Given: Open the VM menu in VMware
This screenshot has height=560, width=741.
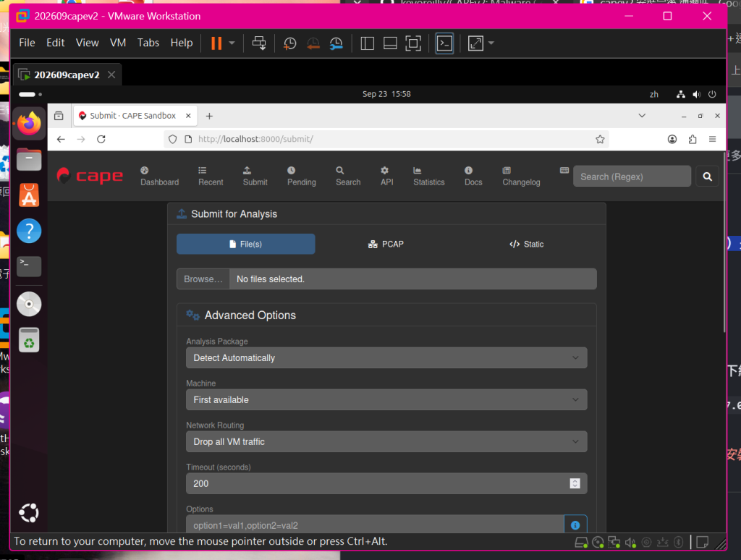Looking at the screenshot, I should click(x=118, y=43).
